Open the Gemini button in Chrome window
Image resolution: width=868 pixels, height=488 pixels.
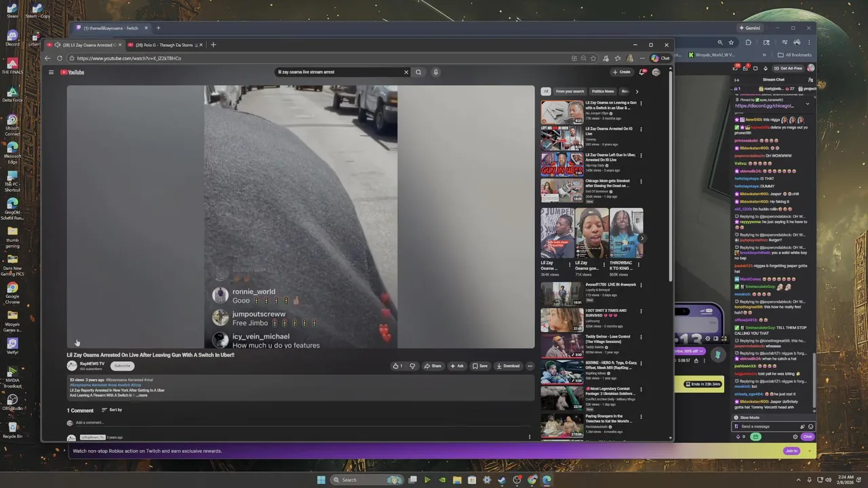click(x=749, y=28)
